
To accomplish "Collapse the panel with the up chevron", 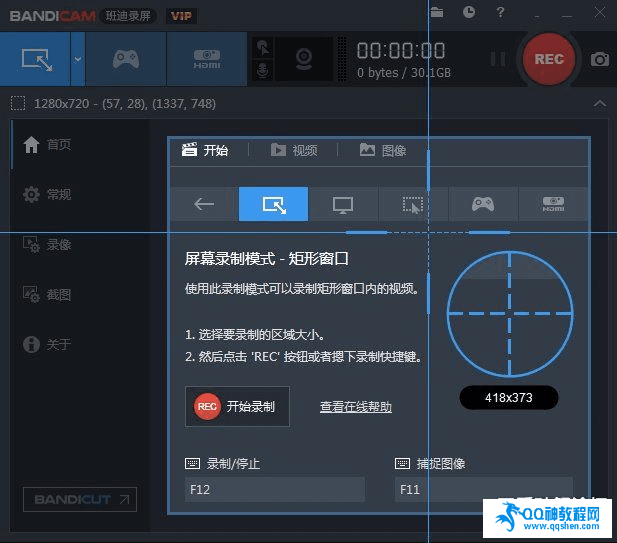I will 600,103.
